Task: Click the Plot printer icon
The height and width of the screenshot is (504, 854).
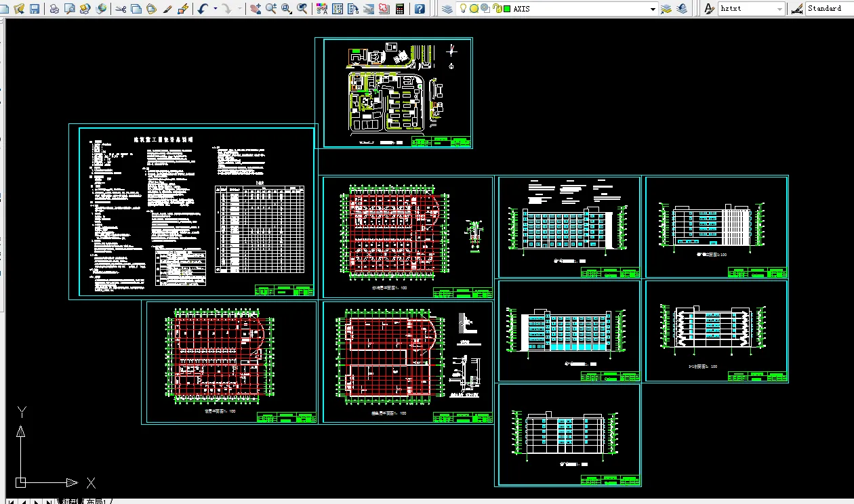Action: click(54, 9)
